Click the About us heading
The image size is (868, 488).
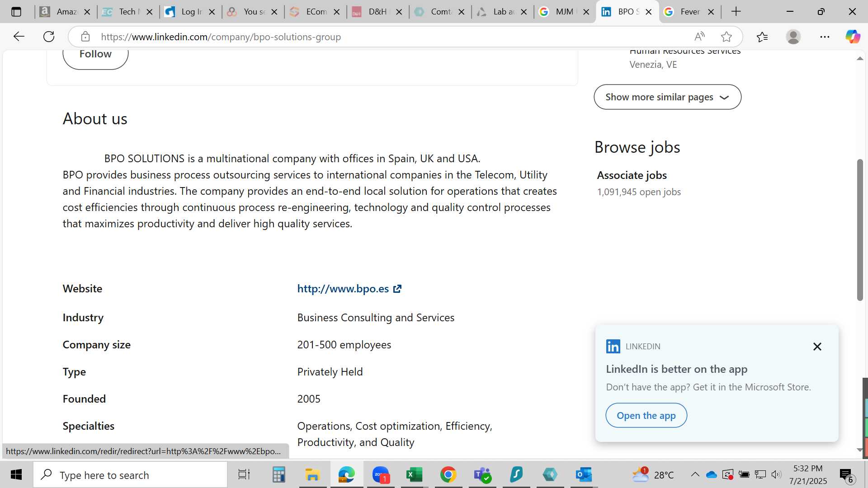[x=95, y=119]
